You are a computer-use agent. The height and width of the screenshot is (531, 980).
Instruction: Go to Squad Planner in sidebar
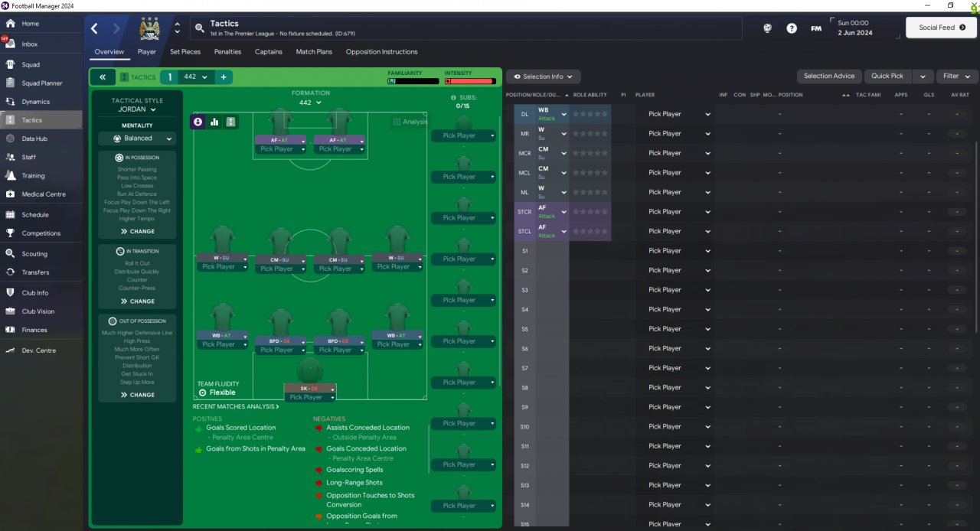[x=41, y=83]
